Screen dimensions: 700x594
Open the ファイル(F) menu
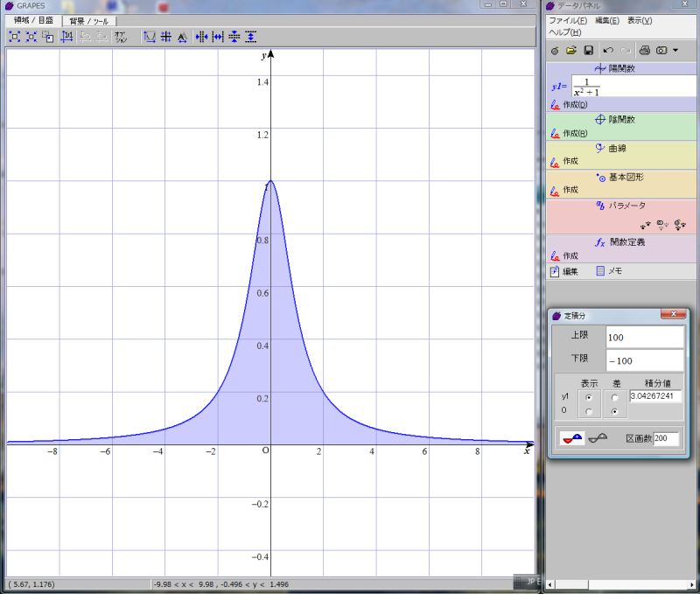pyautogui.click(x=568, y=20)
